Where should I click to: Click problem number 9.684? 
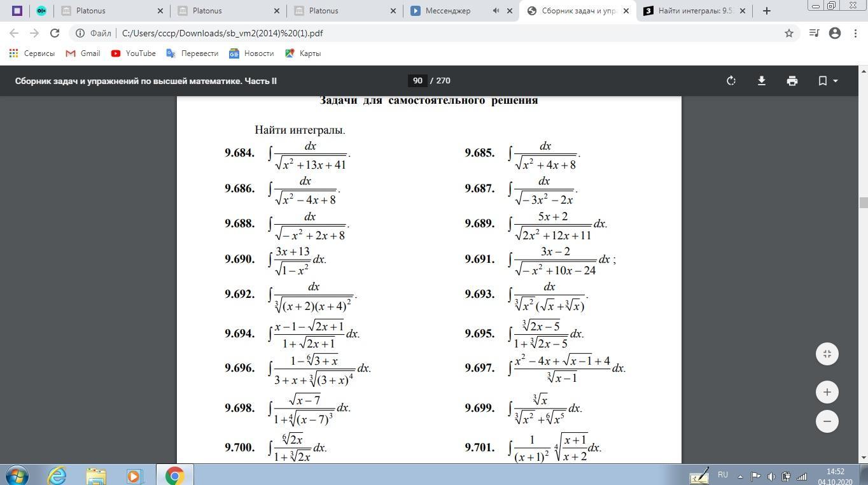[239, 153]
